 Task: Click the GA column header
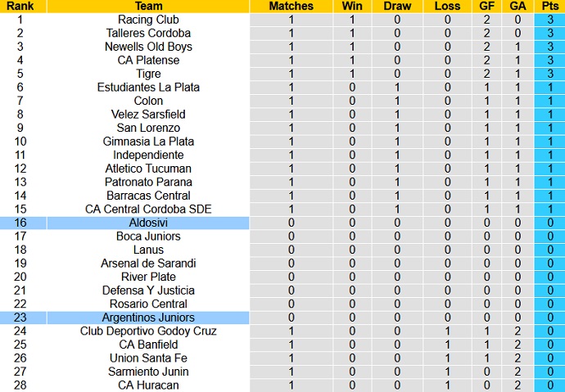tap(518, 6)
